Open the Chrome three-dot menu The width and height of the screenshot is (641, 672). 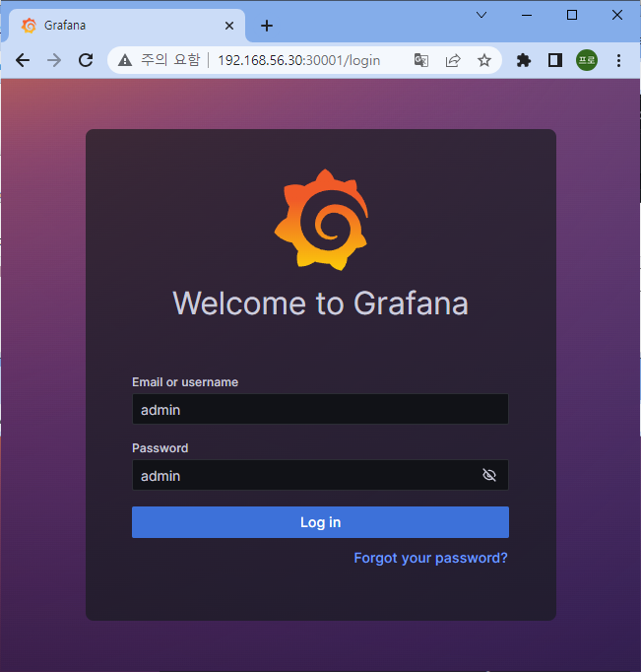[x=618, y=60]
